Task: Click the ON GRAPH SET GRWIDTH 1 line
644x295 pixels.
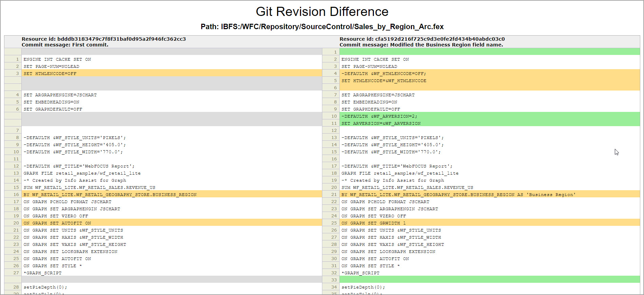Action: pos(373,223)
